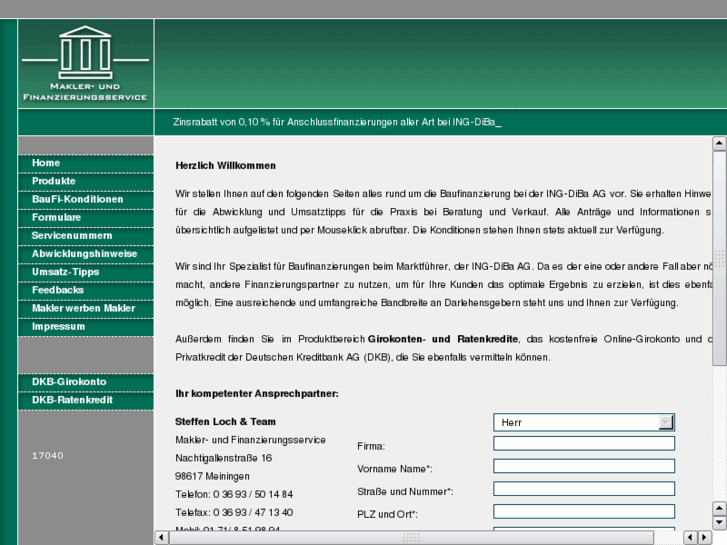Focus the Firma input field
Image resolution: width=727 pixels, height=545 pixels.
tap(584, 443)
